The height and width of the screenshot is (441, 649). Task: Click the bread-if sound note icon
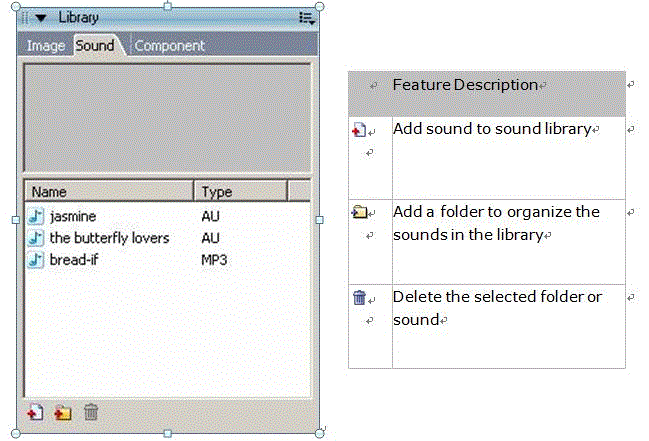tap(36, 260)
